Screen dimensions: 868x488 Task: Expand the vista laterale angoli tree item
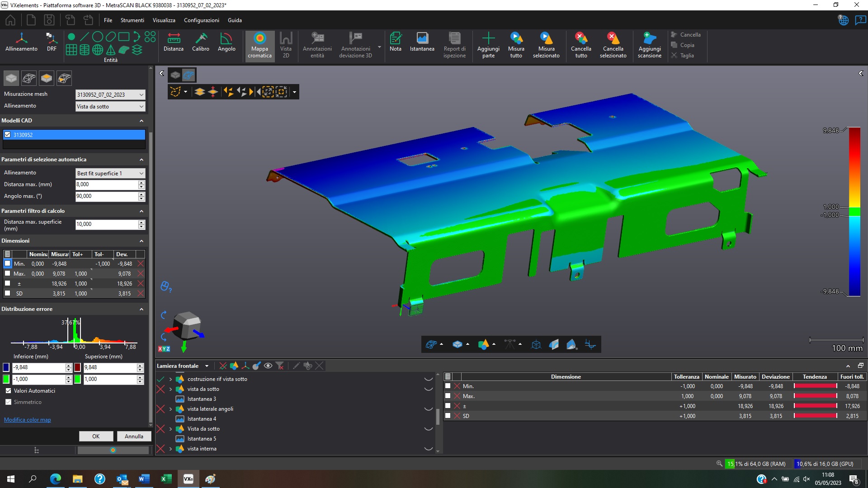[x=170, y=409]
